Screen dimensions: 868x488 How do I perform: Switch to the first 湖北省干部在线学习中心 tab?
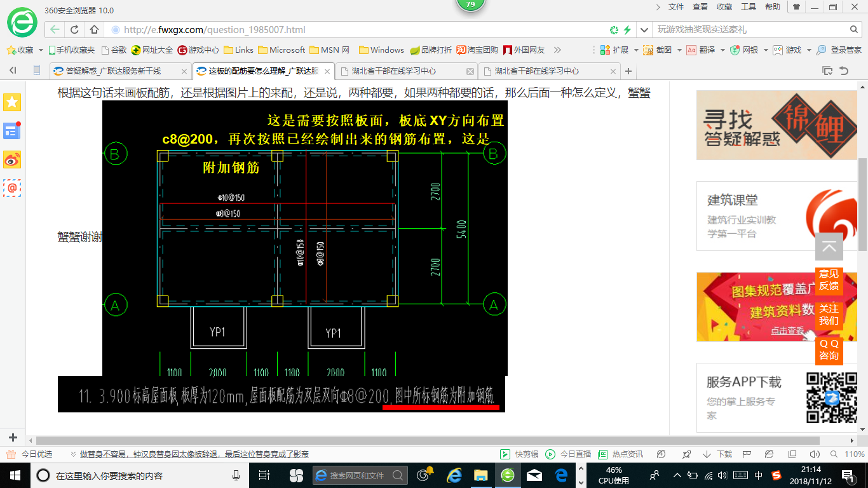[407, 71]
